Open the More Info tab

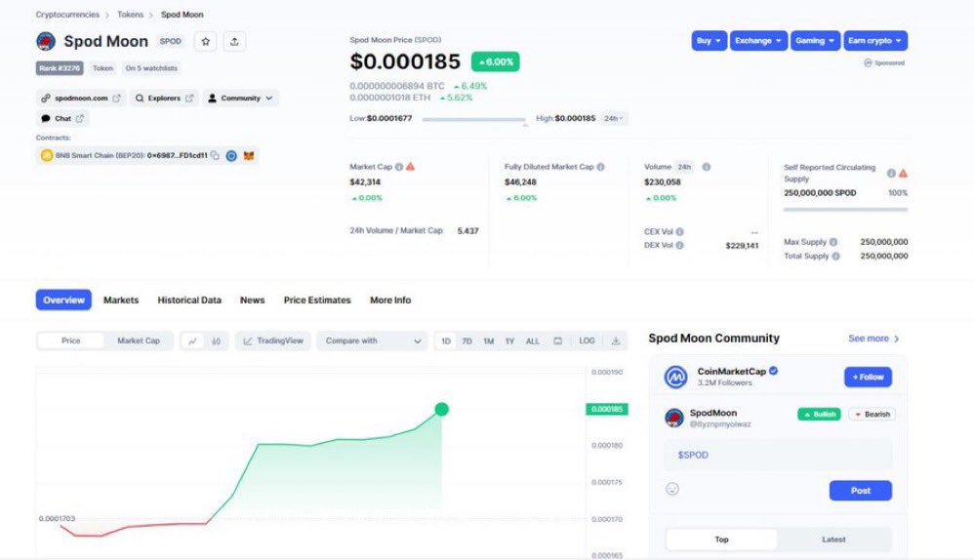tap(390, 300)
